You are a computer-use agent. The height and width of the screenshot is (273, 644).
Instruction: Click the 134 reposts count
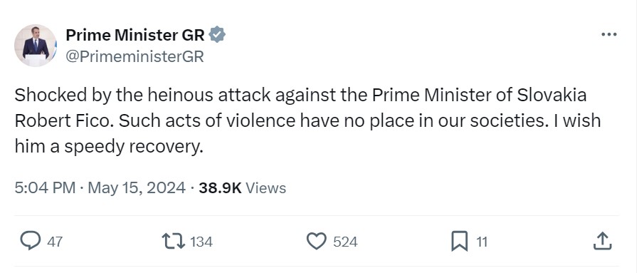coord(201,242)
